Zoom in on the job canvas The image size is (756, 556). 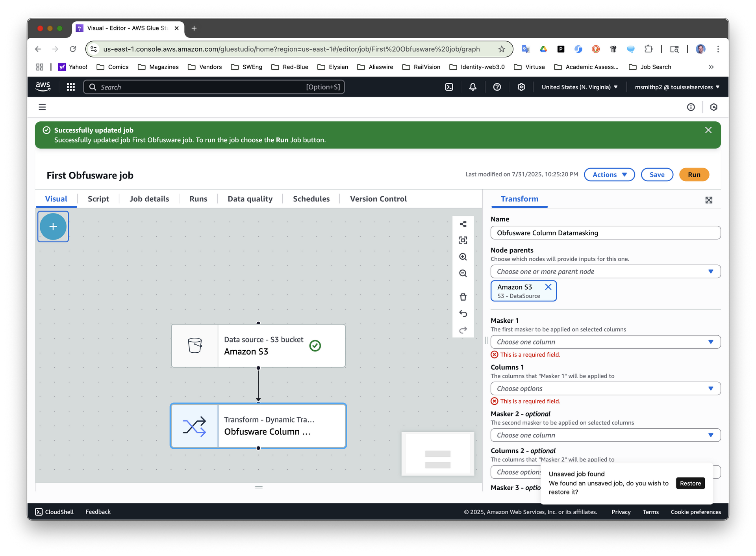(463, 257)
